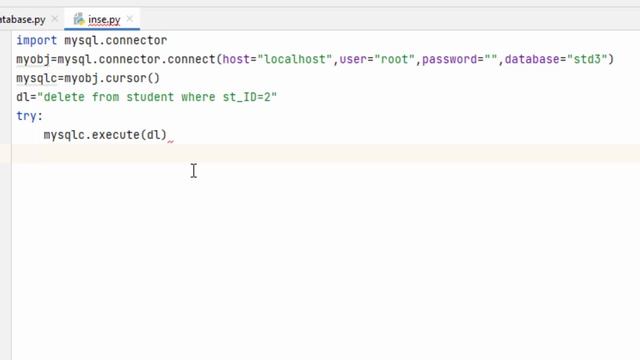Click the database="std3" argument

point(556,59)
